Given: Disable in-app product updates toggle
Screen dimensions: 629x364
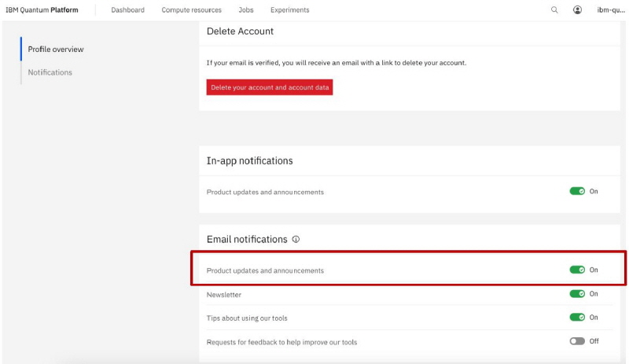Looking at the screenshot, I should [x=577, y=191].
